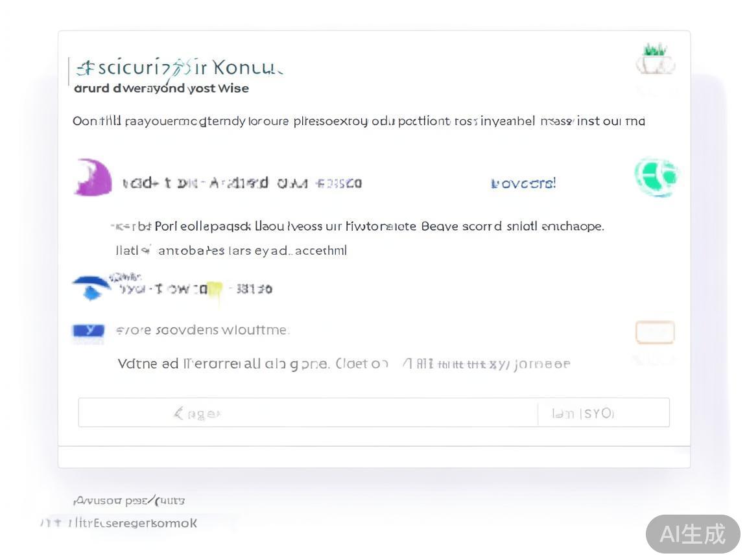Click the green potted plant icon
747x560 pixels.
(x=655, y=59)
